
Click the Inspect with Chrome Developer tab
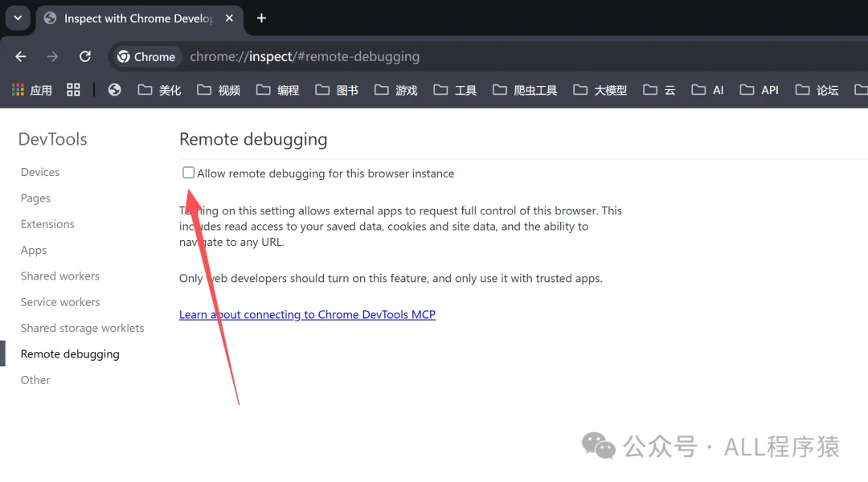pyautogui.click(x=138, y=18)
